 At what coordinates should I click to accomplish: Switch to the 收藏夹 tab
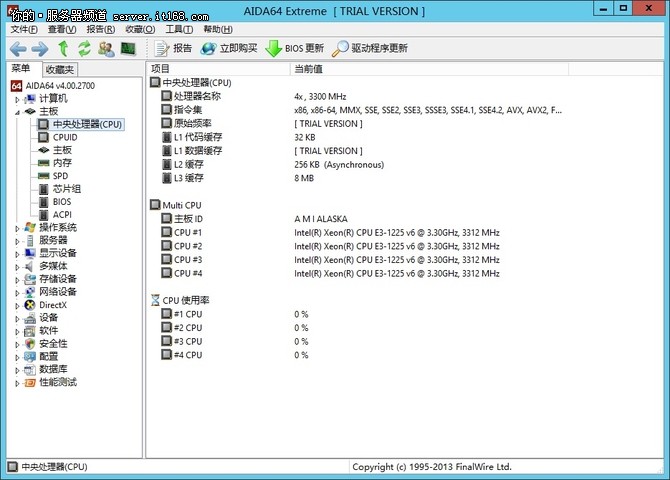click(x=60, y=69)
